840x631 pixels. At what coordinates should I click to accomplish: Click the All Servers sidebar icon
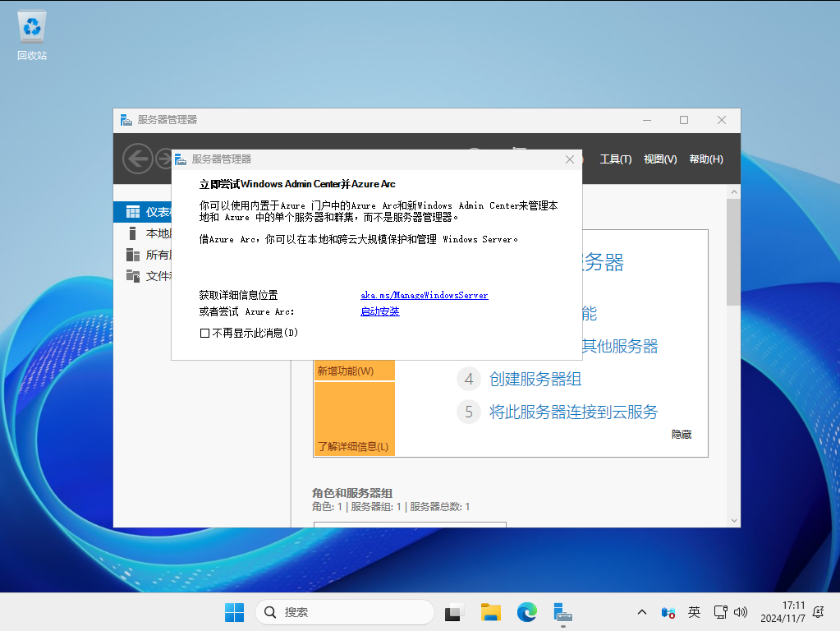132,255
